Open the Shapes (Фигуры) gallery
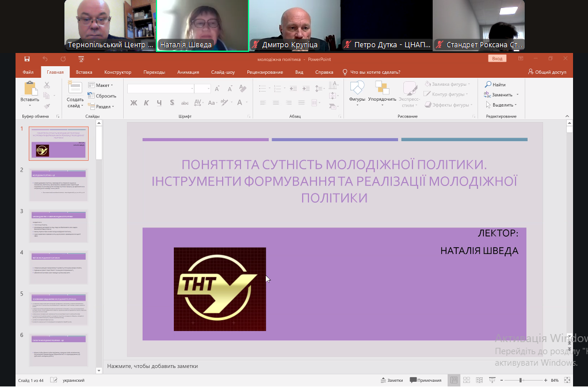Image resolution: width=588 pixels, height=387 pixels. pos(357,89)
